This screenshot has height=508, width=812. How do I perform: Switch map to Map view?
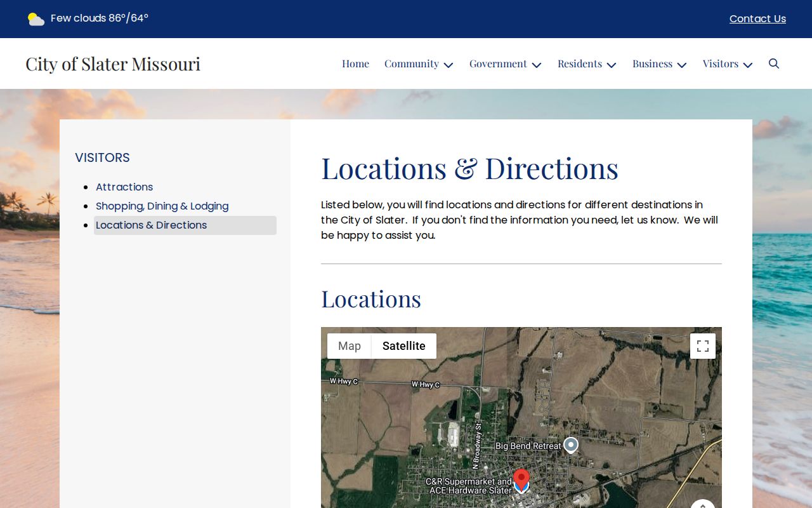coord(350,346)
